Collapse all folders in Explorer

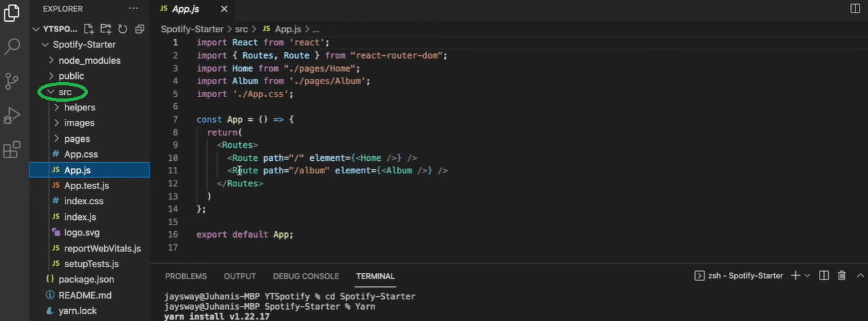140,29
